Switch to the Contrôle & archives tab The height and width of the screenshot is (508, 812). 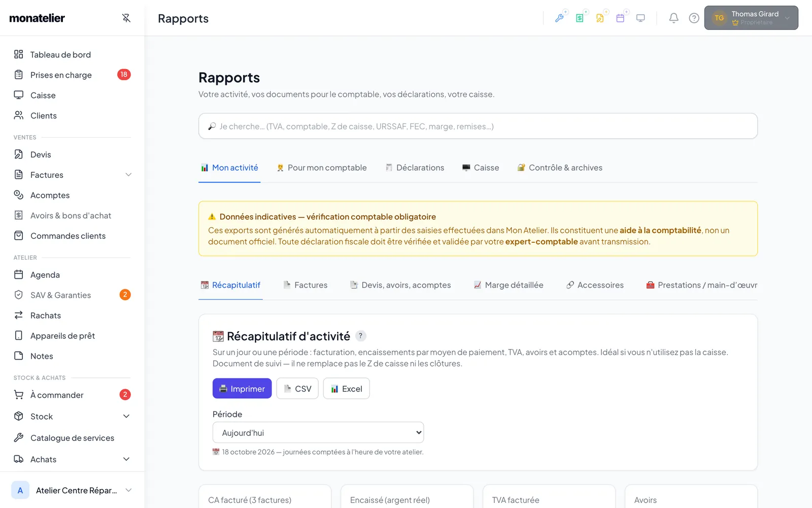560,168
